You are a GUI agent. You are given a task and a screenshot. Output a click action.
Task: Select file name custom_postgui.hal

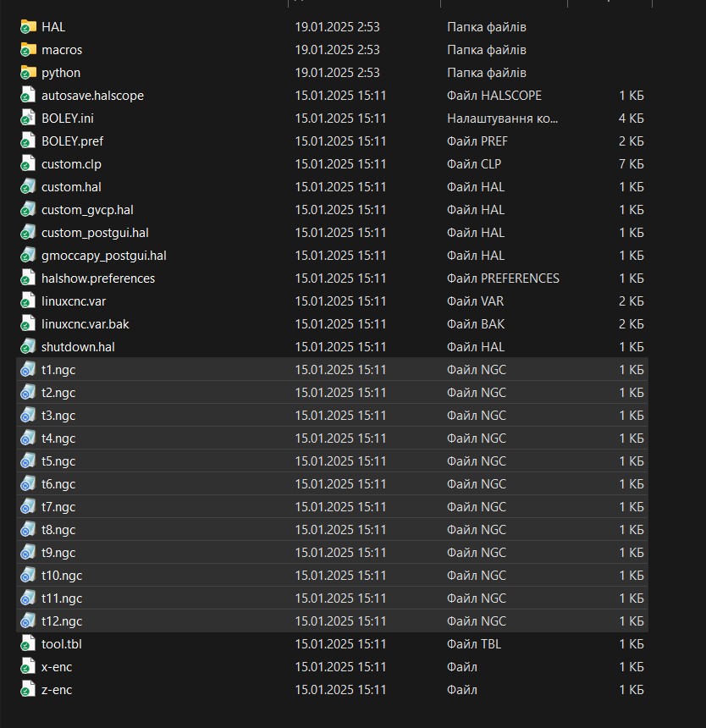click(95, 233)
